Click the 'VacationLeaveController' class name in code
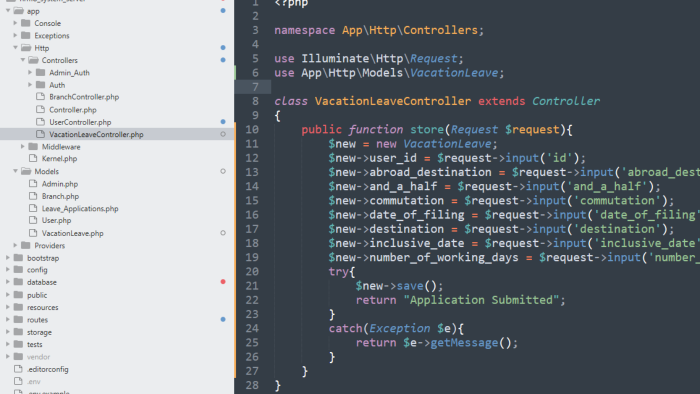The image size is (700, 394). point(393,101)
